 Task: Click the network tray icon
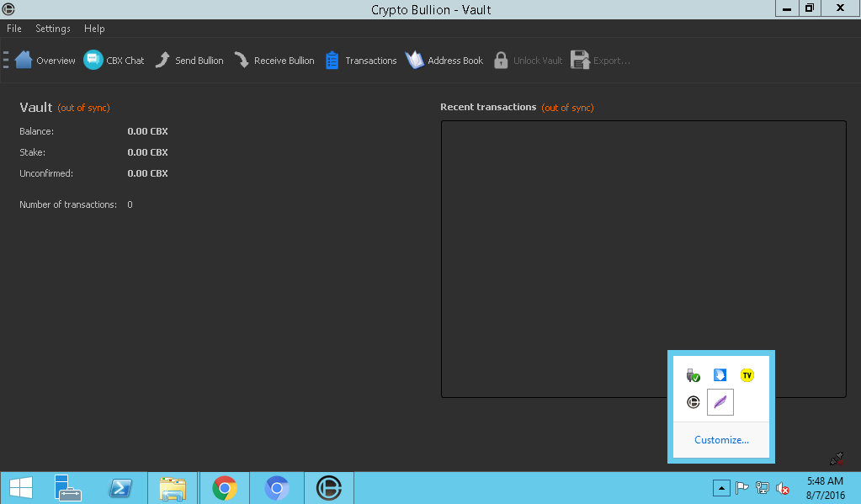tap(763, 487)
